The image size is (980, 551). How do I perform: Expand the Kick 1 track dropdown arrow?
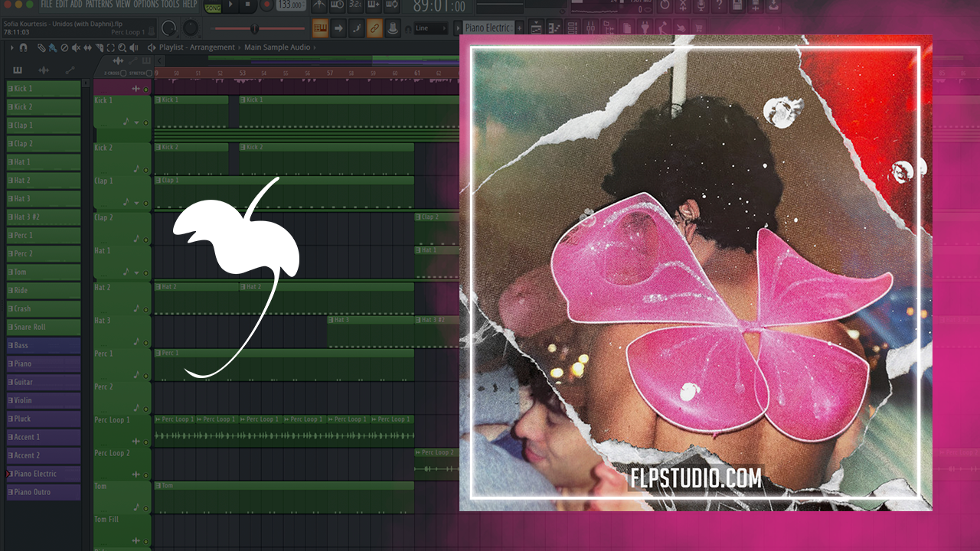[137, 122]
